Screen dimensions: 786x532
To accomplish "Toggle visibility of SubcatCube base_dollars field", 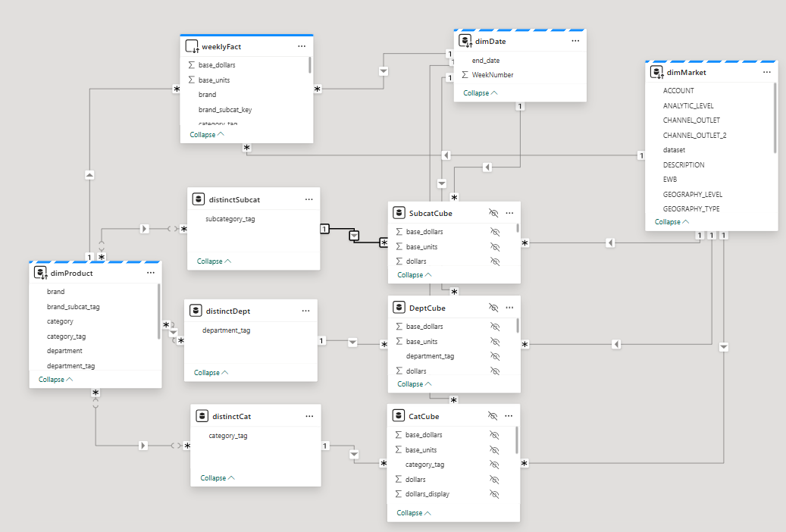I will point(495,232).
